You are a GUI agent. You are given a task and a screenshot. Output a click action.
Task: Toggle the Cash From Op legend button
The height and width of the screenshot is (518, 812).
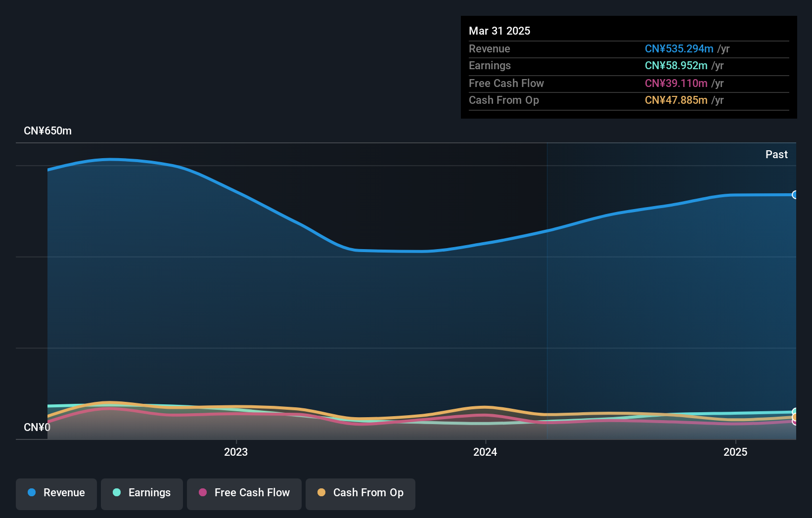pos(361,494)
